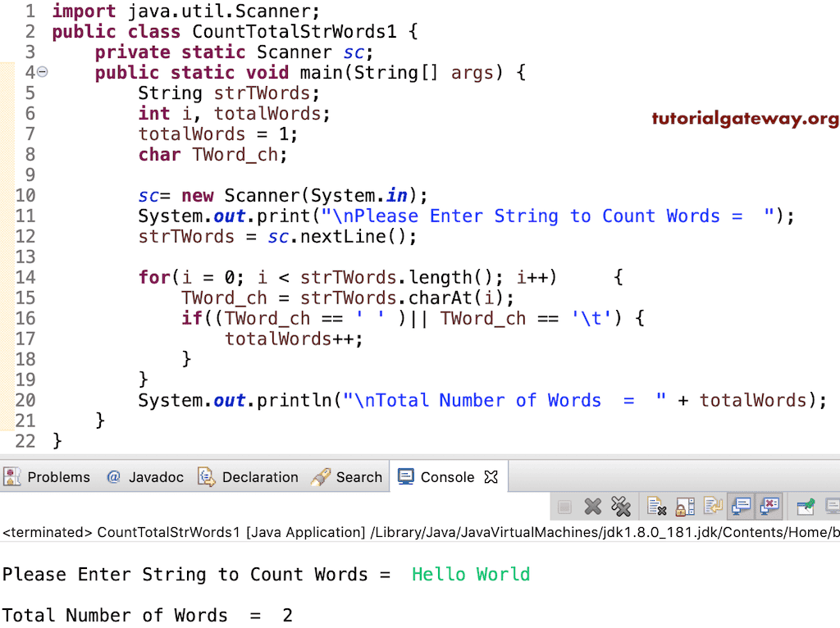Enable Scroll Lock in the Console
Viewport: 840px width, 628px height.
click(684, 506)
